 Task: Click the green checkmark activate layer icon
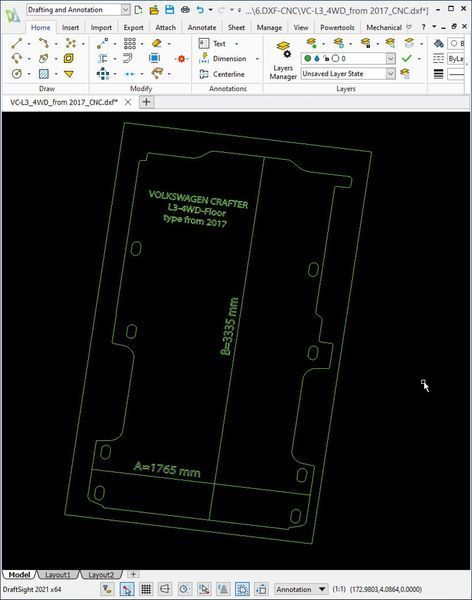pos(407,58)
